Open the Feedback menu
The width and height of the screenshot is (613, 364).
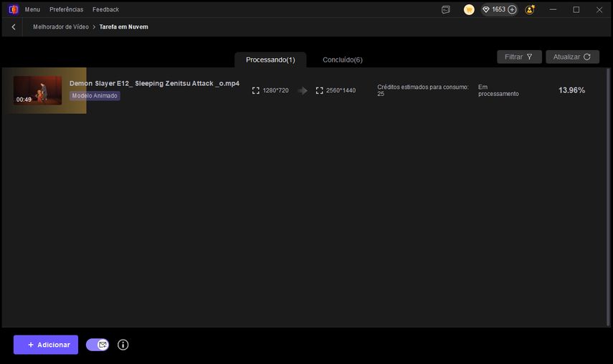click(x=105, y=9)
